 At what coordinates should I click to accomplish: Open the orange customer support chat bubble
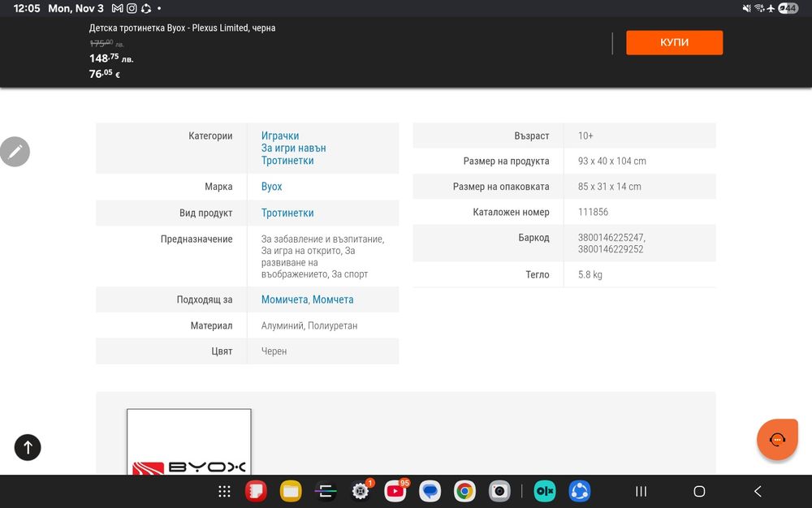[777, 440]
